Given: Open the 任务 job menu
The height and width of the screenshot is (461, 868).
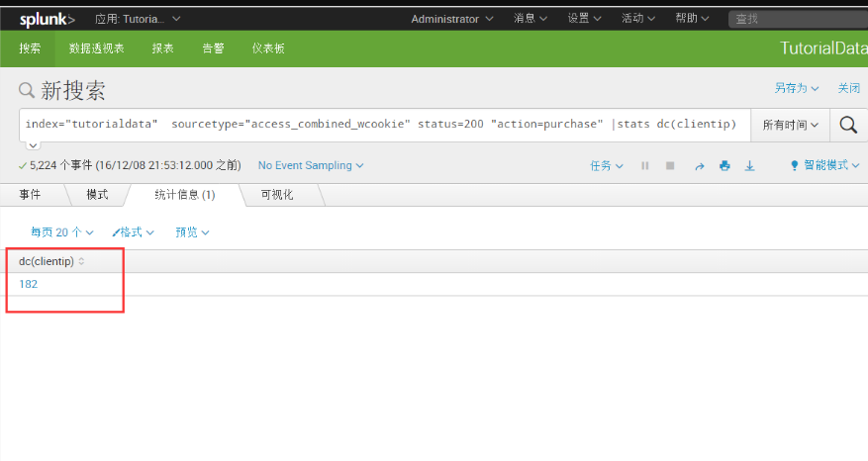Looking at the screenshot, I should coord(606,165).
